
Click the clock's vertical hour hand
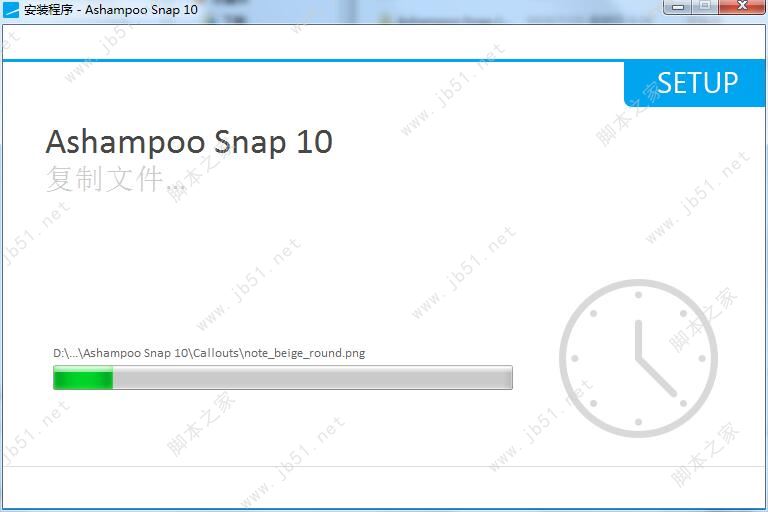coord(638,341)
